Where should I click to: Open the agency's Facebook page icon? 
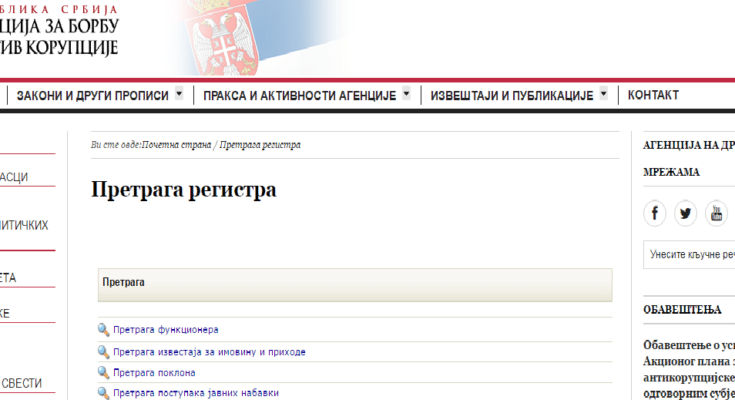tap(655, 213)
